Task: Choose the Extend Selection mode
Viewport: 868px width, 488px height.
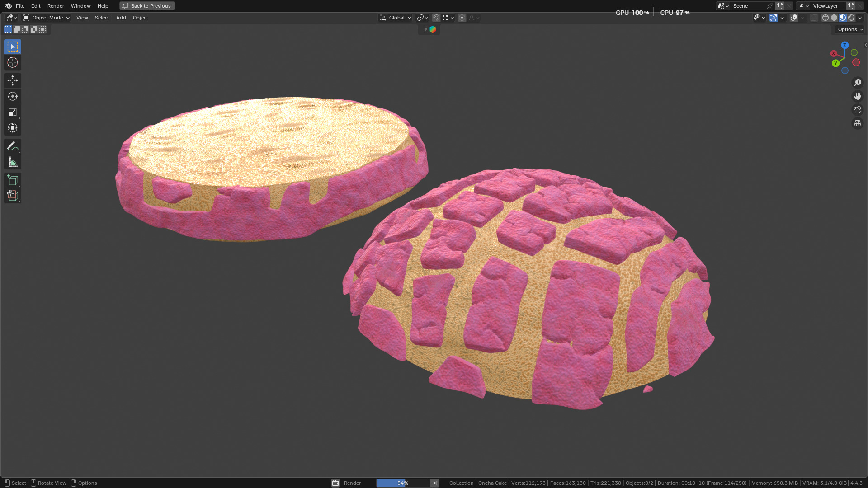Action: pyautogui.click(x=17, y=29)
